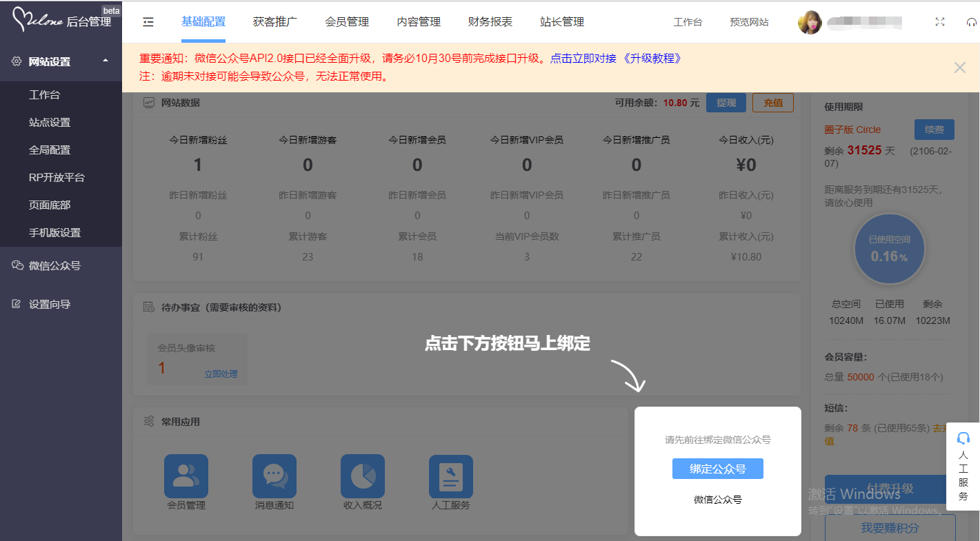Open the 收入概况 pie chart icon
Image resolution: width=980 pixels, height=541 pixels.
point(363,476)
